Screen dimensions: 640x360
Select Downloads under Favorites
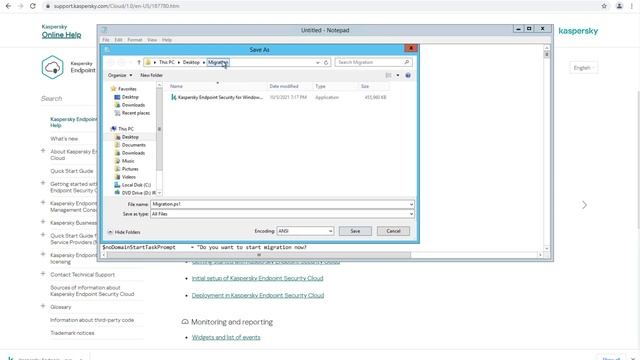pos(133,105)
